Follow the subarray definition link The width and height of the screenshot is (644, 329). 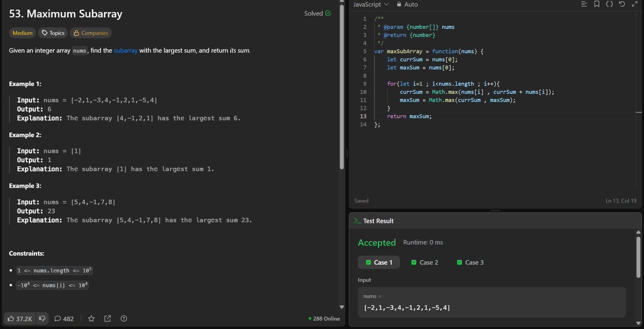tap(126, 50)
